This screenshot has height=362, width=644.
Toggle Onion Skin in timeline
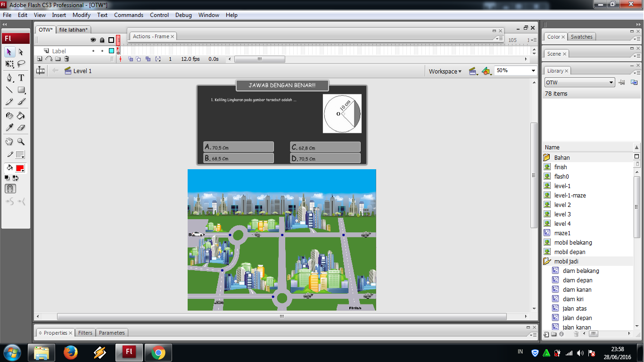pyautogui.click(x=131, y=59)
